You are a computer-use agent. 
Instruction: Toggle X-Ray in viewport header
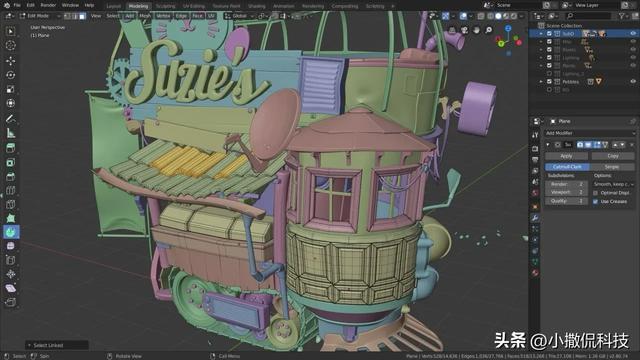point(481,16)
